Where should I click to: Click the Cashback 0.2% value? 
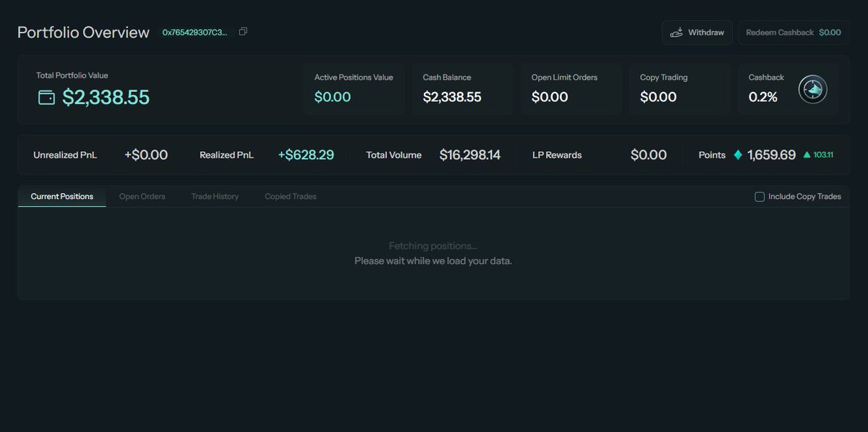763,97
